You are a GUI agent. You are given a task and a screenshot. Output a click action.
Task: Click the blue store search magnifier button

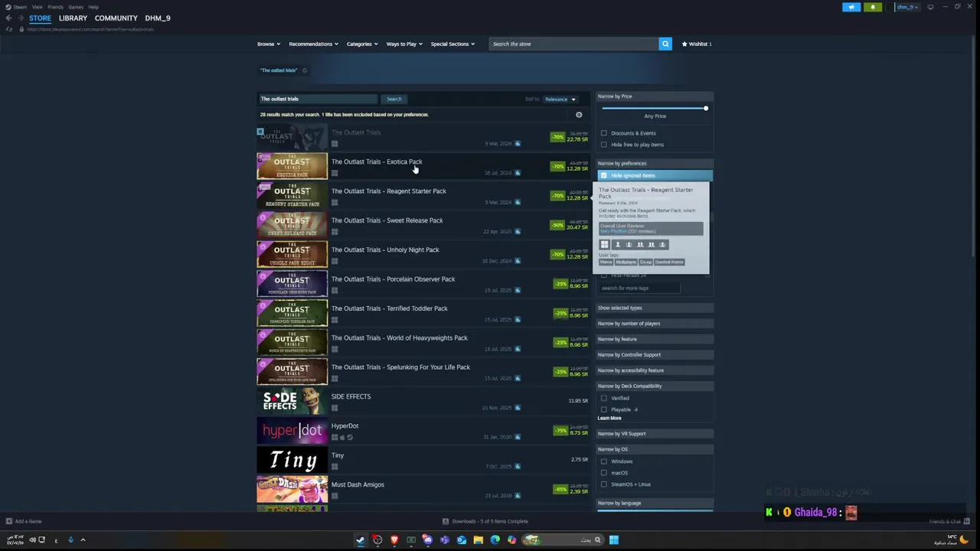click(x=665, y=44)
